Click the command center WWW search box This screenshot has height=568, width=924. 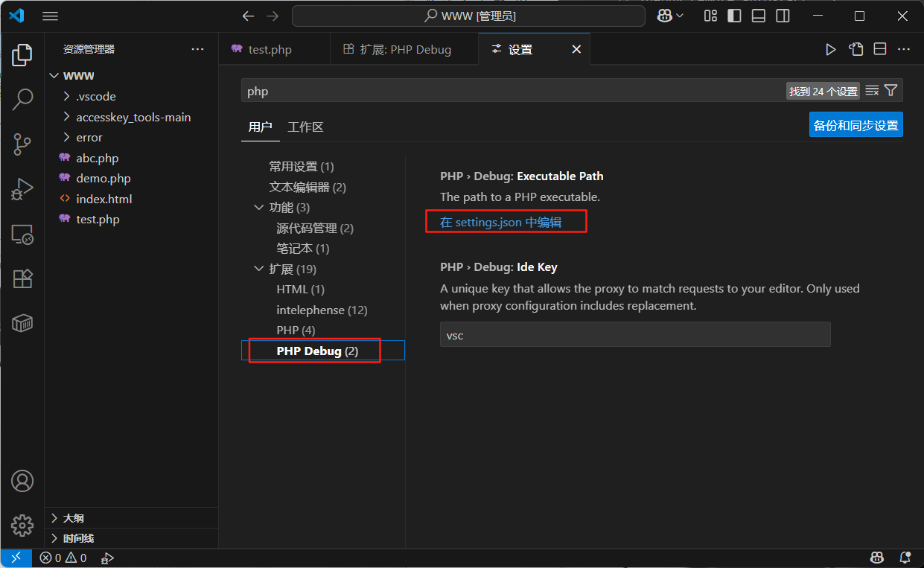(468, 16)
